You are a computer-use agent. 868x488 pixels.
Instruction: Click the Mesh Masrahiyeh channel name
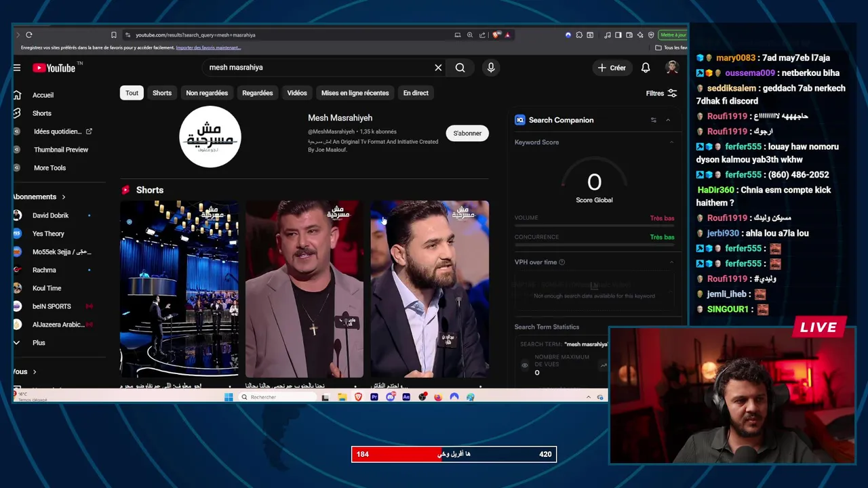coord(340,118)
